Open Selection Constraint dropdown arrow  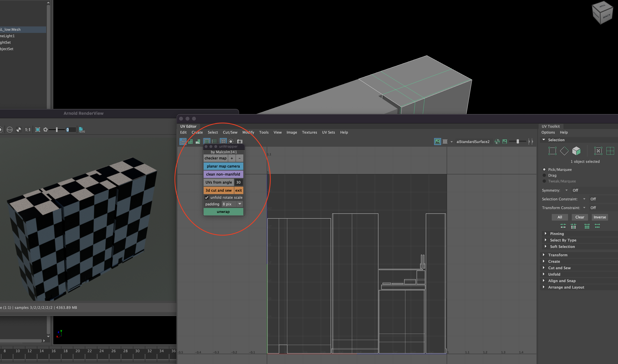pyautogui.click(x=584, y=199)
